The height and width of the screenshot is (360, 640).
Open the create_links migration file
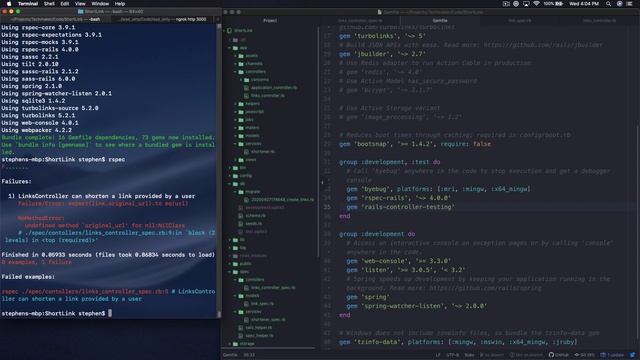point(282,200)
